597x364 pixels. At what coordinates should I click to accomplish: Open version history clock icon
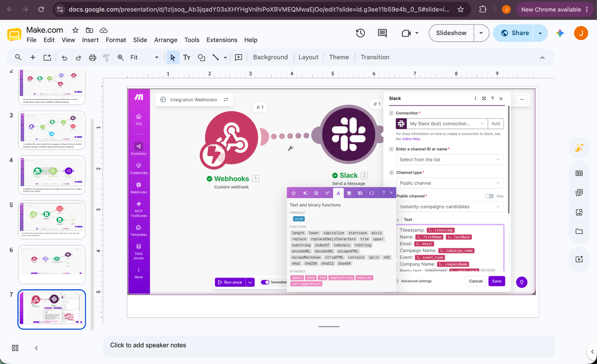(361, 33)
